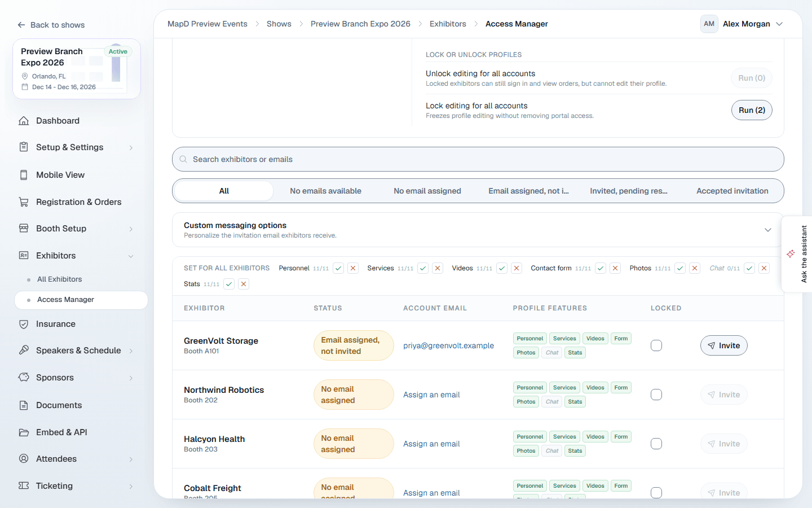Open the Shows breadcrumb link
The width and height of the screenshot is (812, 508).
click(279, 24)
